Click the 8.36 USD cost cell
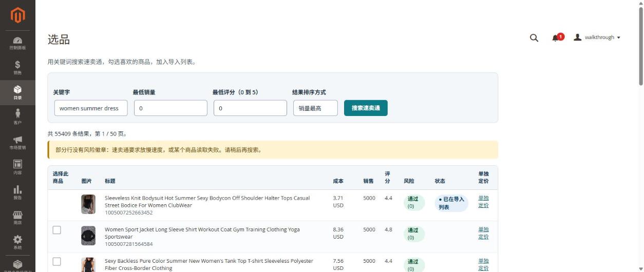Image resolution: width=644 pixels, height=272 pixels. (338, 233)
